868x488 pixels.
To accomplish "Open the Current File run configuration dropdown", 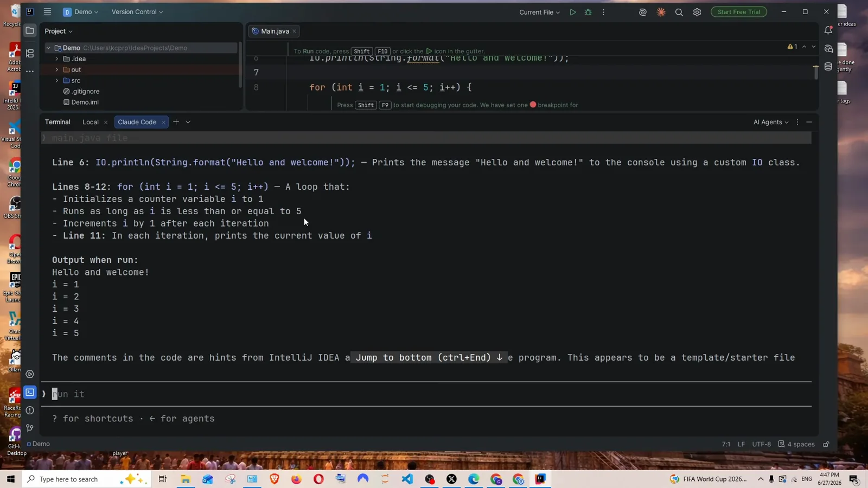I will [x=539, y=12].
